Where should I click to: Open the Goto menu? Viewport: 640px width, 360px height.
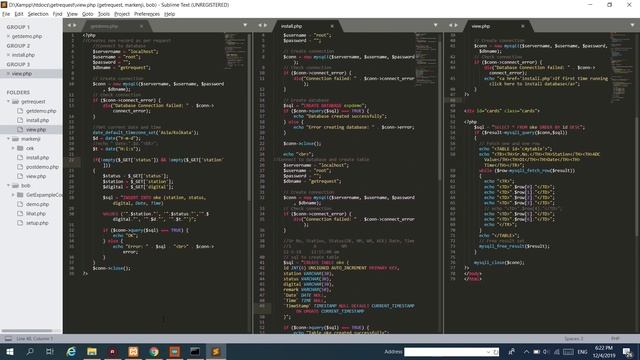pos(87,14)
